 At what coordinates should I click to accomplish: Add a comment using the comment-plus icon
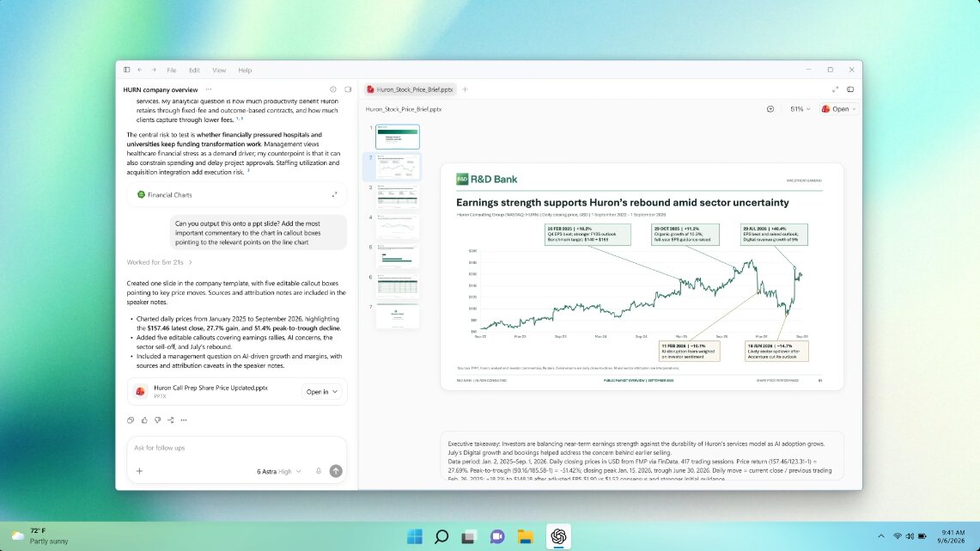pyautogui.click(x=770, y=109)
